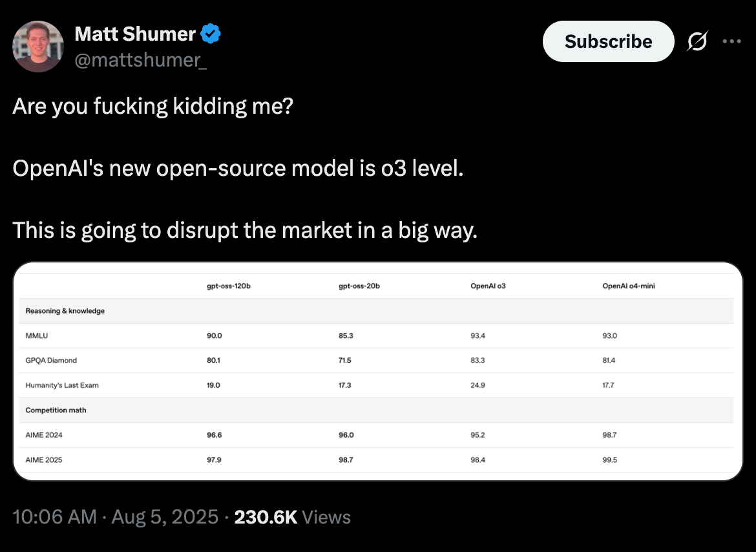Select the AIME 2025 row label
Screen dimensions: 756x552
(44, 460)
